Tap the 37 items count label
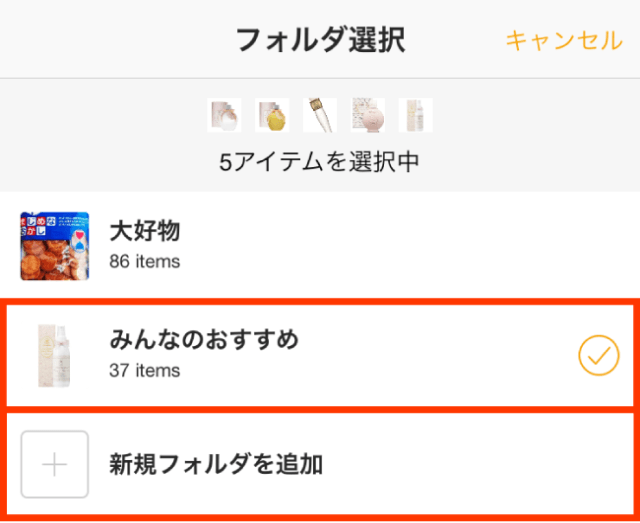 [x=144, y=371]
